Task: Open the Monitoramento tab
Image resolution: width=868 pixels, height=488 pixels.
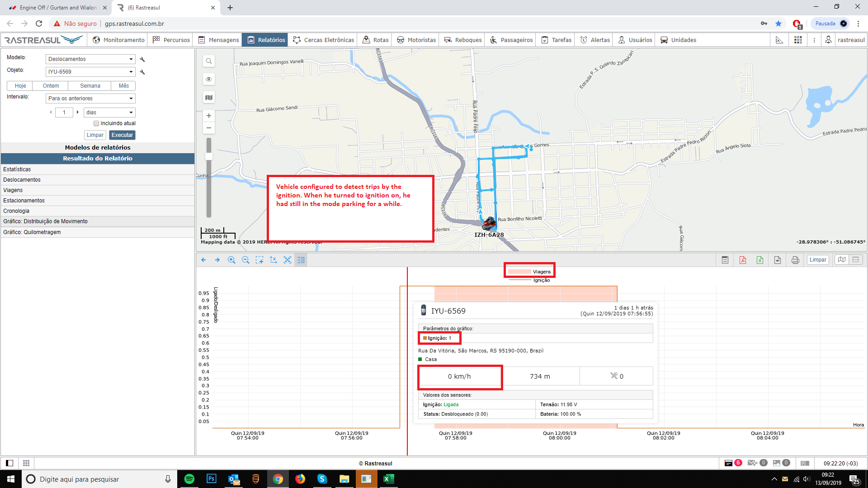Action: point(118,40)
